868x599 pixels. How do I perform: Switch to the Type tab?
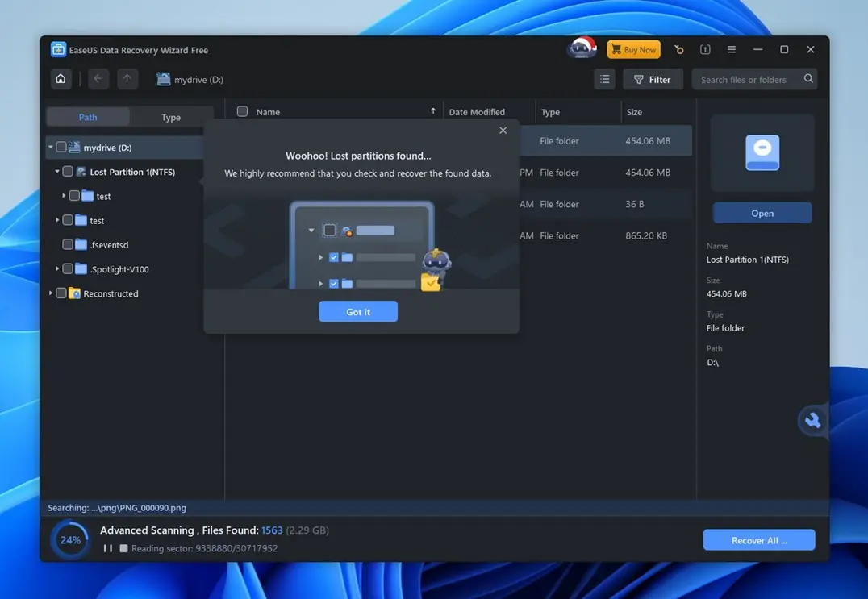(170, 117)
